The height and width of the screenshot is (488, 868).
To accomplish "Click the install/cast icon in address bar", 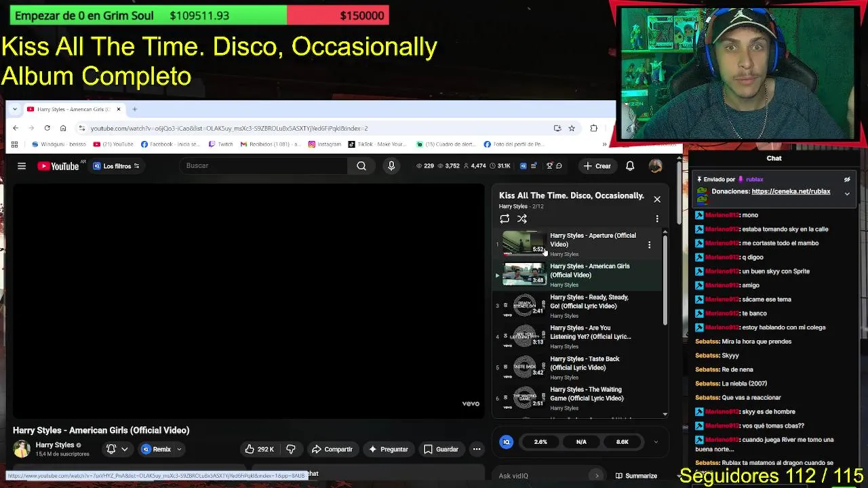I will 557,128.
